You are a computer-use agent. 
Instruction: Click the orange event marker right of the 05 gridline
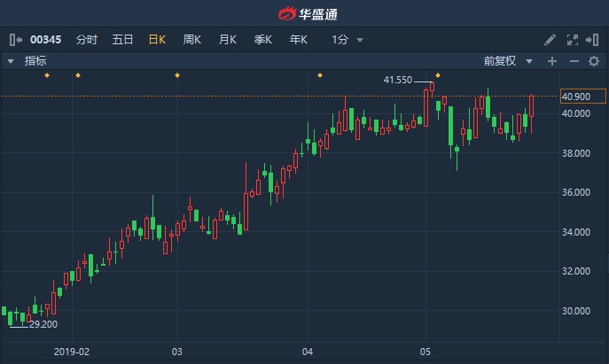pyautogui.click(x=438, y=75)
